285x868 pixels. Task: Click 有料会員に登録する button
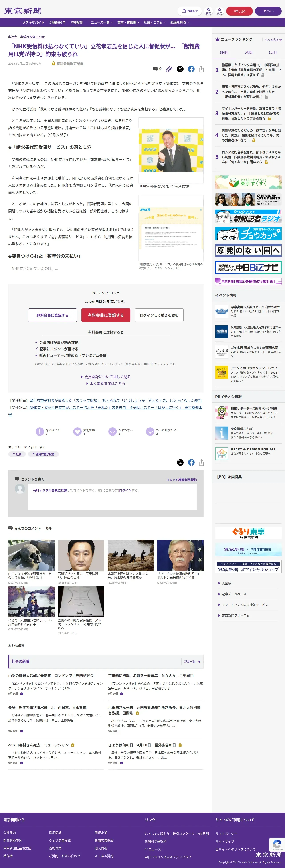coord(106,315)
